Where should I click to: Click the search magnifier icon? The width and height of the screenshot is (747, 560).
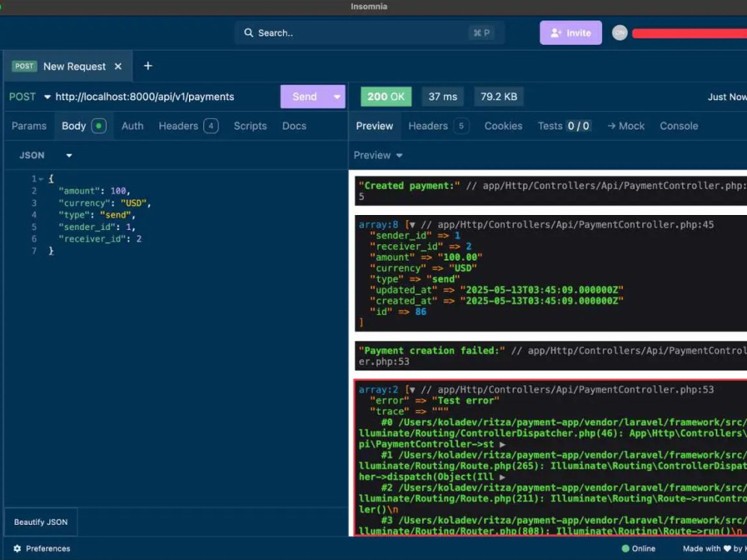pos(248,33)
